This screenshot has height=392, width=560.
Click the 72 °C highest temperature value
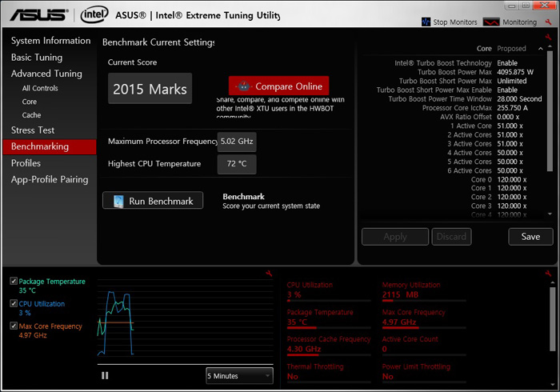coord(237,164)
